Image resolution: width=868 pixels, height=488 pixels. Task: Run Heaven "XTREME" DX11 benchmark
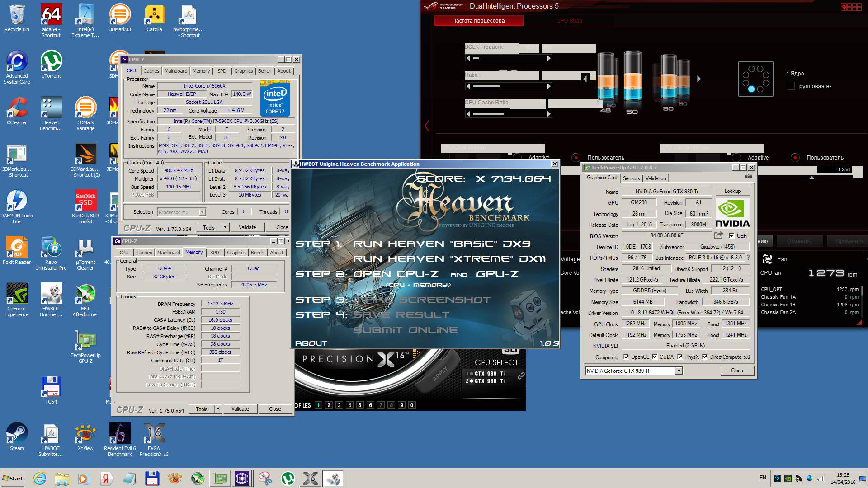point(449,259)
